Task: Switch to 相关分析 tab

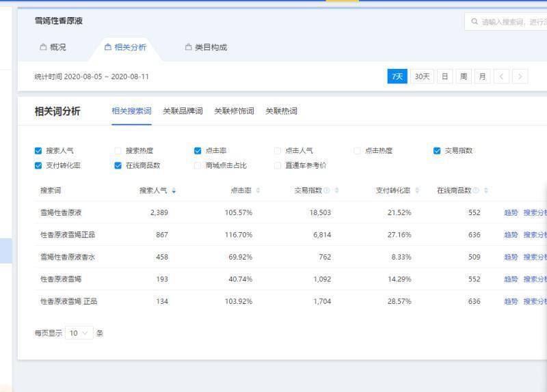Action: tap(126, 47)
